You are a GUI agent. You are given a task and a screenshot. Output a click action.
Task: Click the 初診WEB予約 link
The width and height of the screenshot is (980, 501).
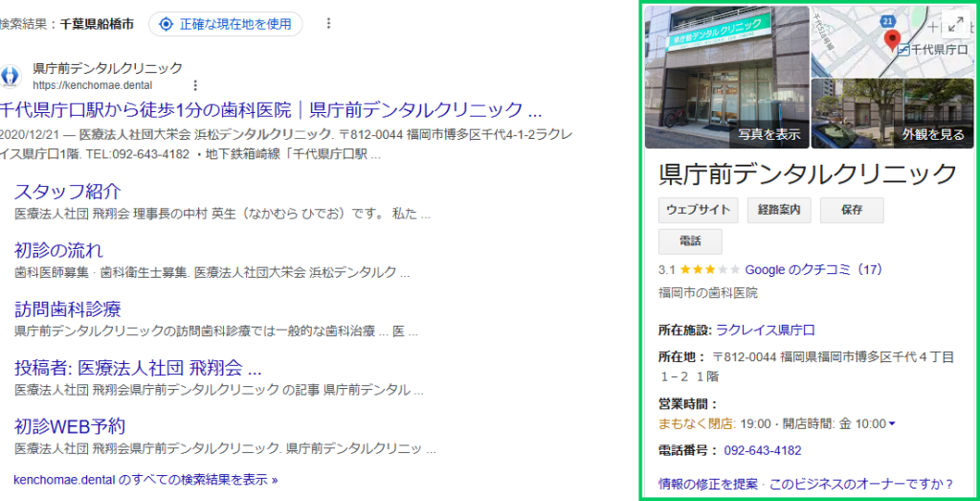pyautogui.click(x=70, y=426)
